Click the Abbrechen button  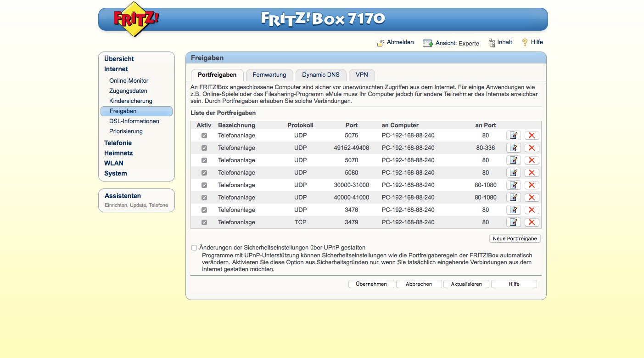(x=419, y=284)
